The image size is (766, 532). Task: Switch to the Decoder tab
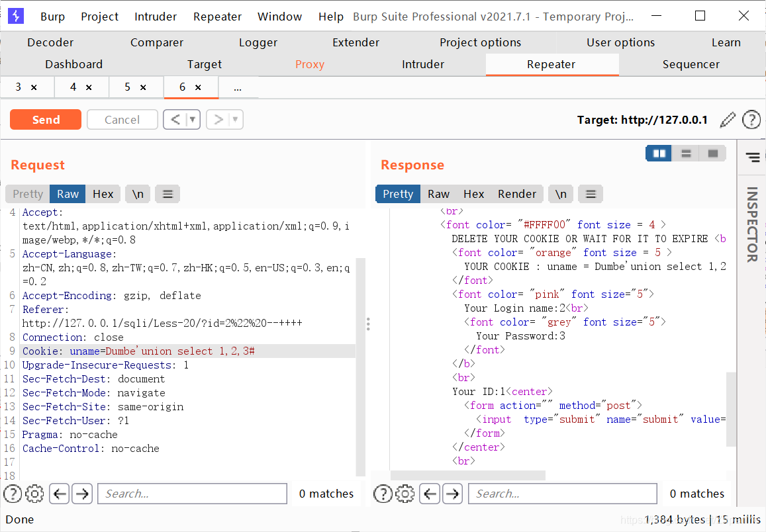point(50,42)
